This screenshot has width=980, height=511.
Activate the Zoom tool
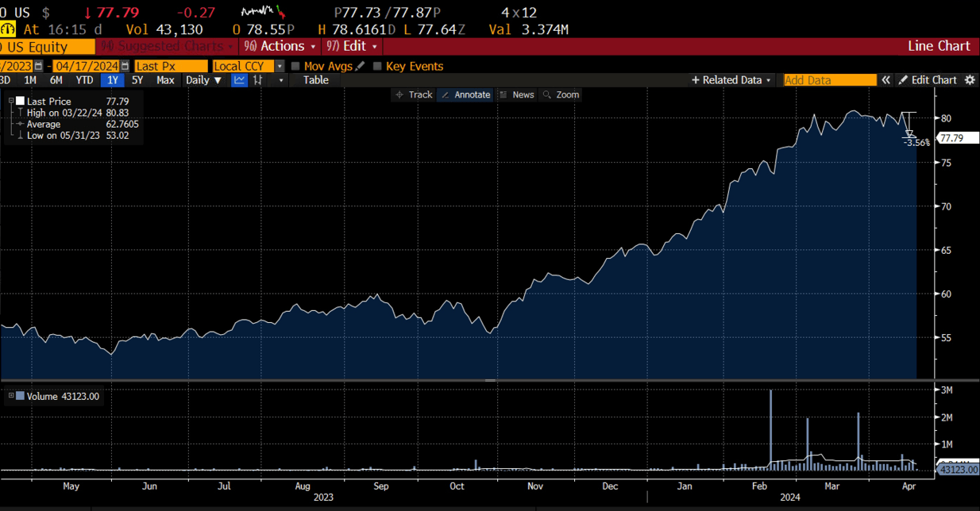(561, 94)
